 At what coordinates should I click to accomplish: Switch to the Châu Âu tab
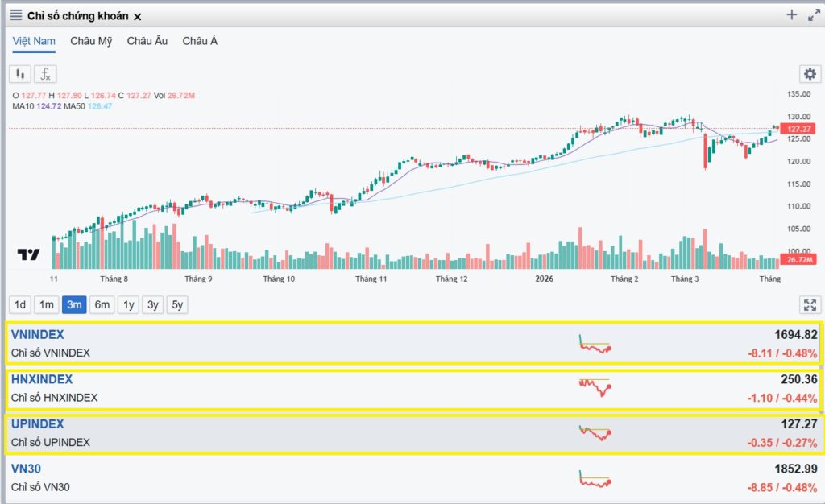point(147,41)
